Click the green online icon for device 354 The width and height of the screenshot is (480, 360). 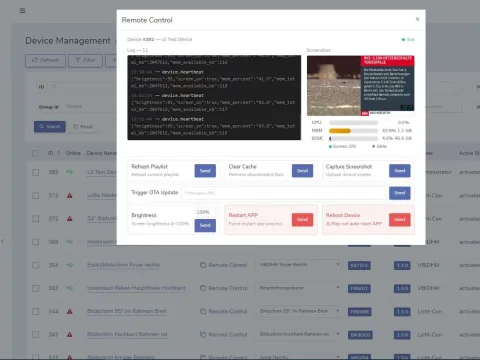69,265
